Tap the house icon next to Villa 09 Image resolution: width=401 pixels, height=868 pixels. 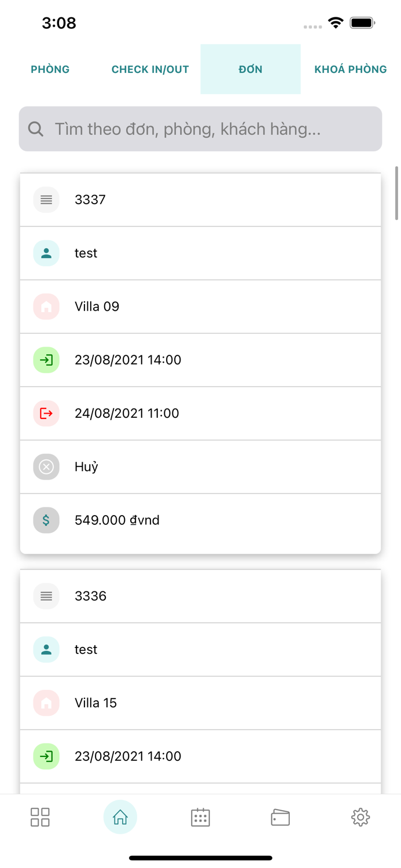[46, 307]
